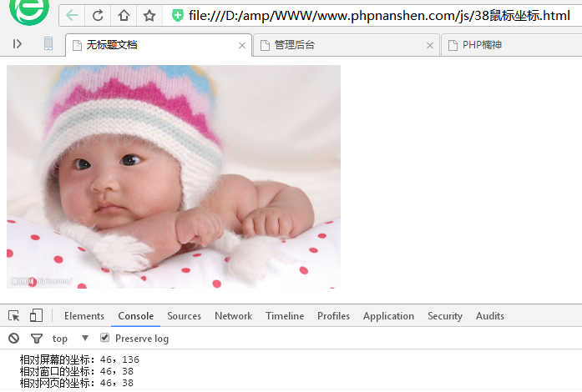Open the Sources panel
This screenshot has height=392, width=582.
pyautogui.click(x=184, y=316)
